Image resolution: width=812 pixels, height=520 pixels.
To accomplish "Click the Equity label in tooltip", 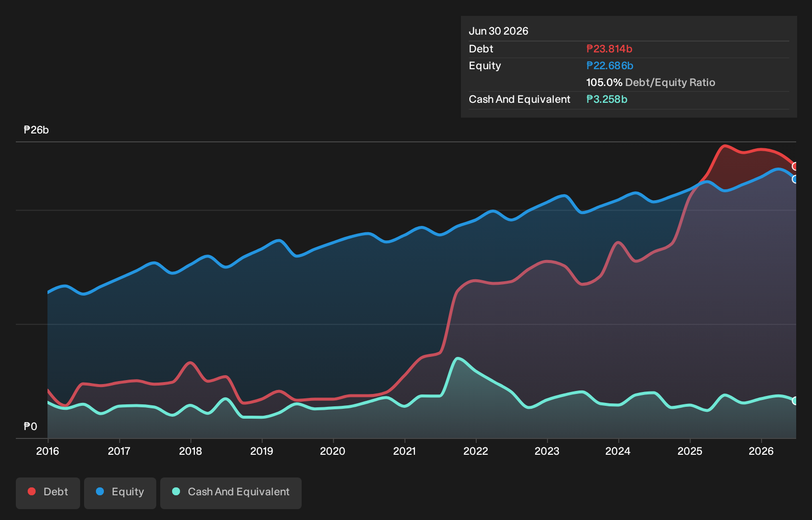I will click(485, 66).
